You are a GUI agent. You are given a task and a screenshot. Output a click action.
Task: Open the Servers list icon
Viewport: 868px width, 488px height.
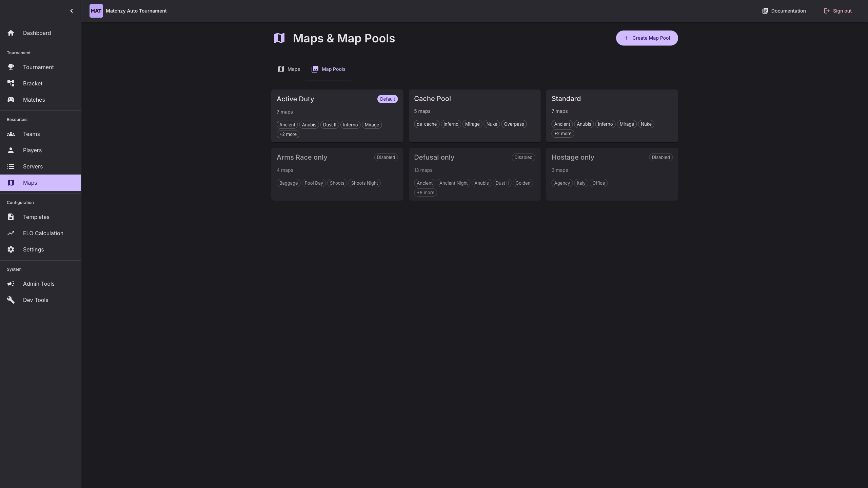(11, 166)
